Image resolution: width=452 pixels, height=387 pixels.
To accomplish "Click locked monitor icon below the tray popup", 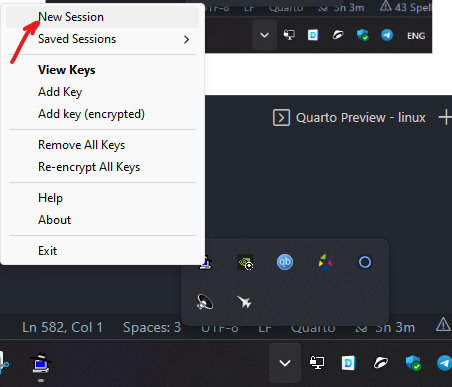I will pyautogui.click(x=317, y=363).
